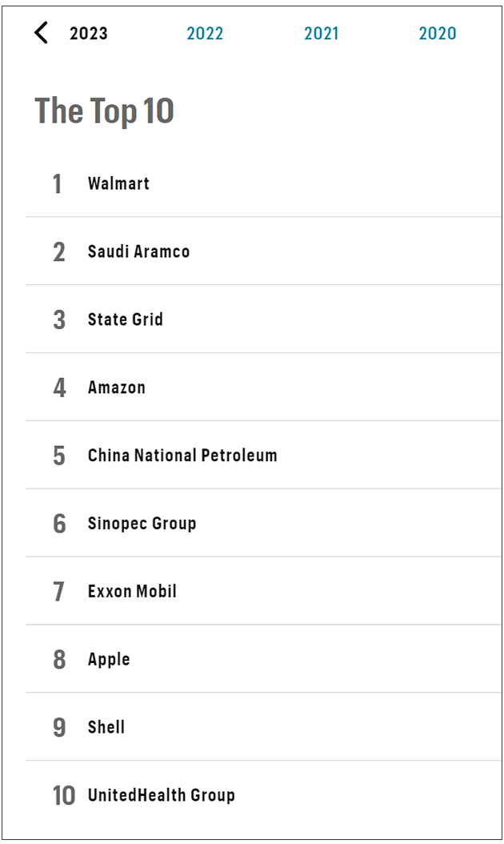Open the Shell listing
The width and height of the screenshot is (504, 844).
(x=106, y=728)
